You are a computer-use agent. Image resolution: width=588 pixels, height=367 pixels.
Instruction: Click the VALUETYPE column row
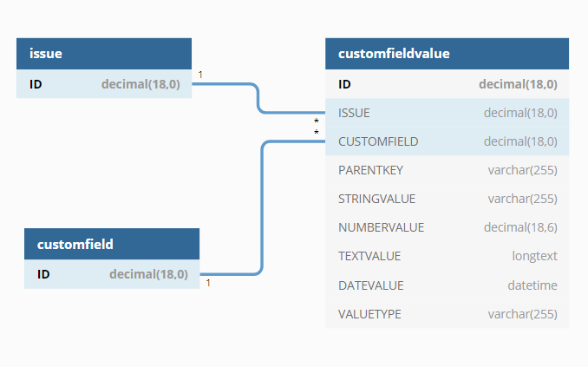pos(447,313)
